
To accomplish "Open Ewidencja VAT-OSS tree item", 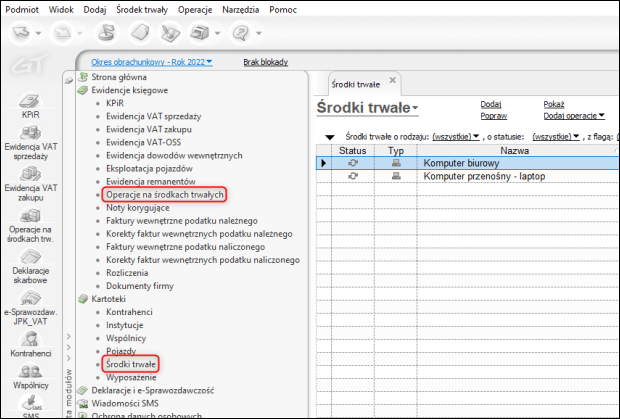I will [144, 142].
